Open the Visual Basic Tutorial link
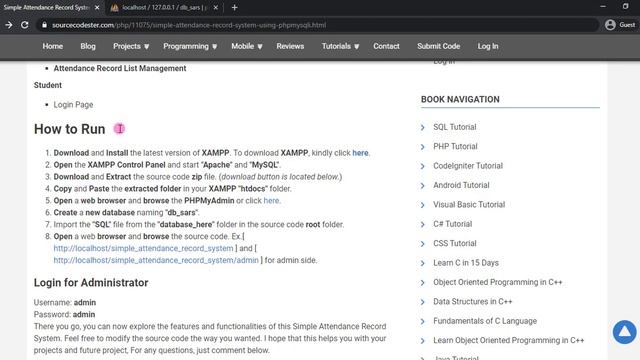This screenshot has height=360, width=640. pos(469,204)
